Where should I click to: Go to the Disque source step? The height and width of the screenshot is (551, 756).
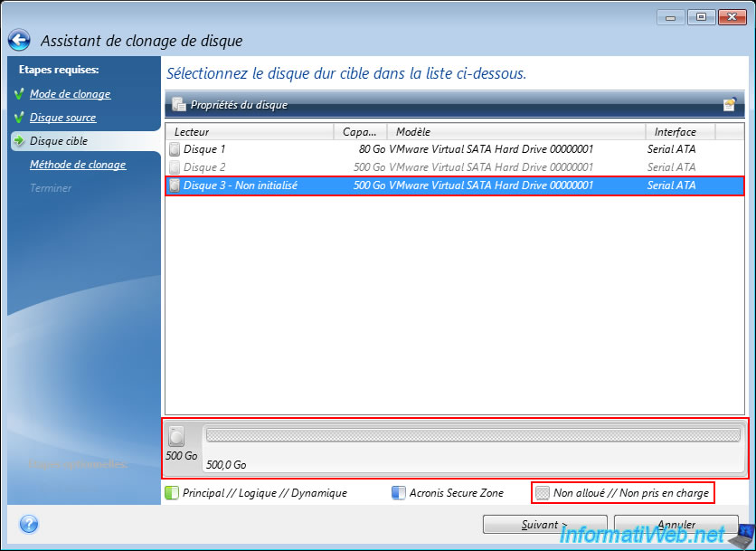62,118
